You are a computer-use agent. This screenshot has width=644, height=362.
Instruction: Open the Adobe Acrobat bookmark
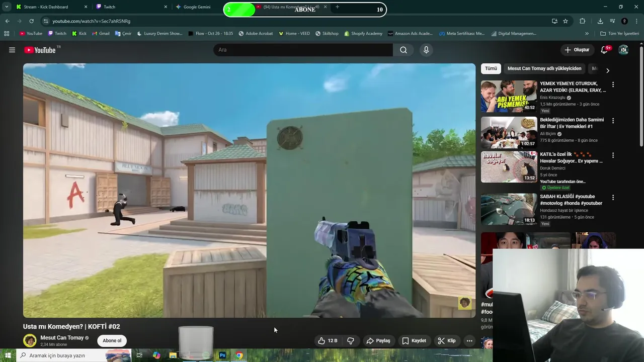click(x=256, y=34)
